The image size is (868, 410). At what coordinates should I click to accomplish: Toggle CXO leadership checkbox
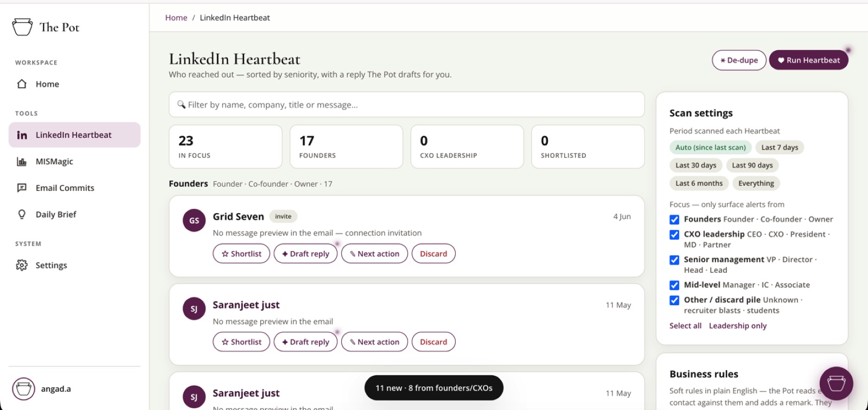tap(674, 235)
